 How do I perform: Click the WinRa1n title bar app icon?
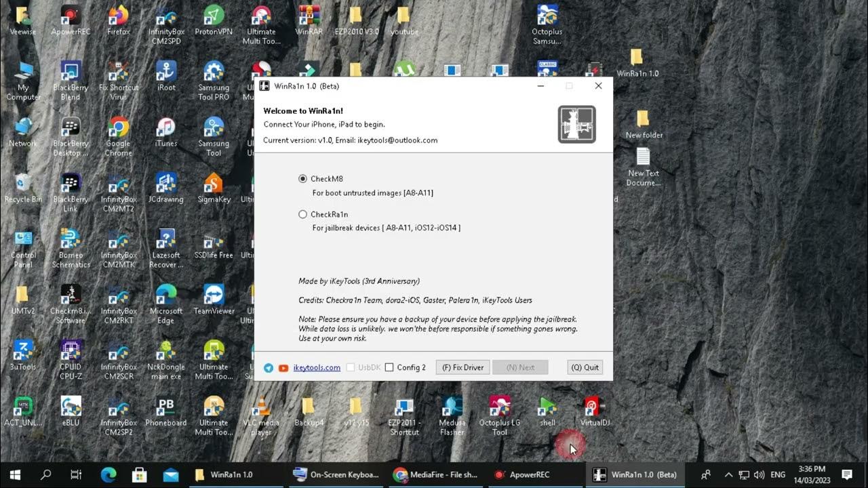(x=264, y=86)
